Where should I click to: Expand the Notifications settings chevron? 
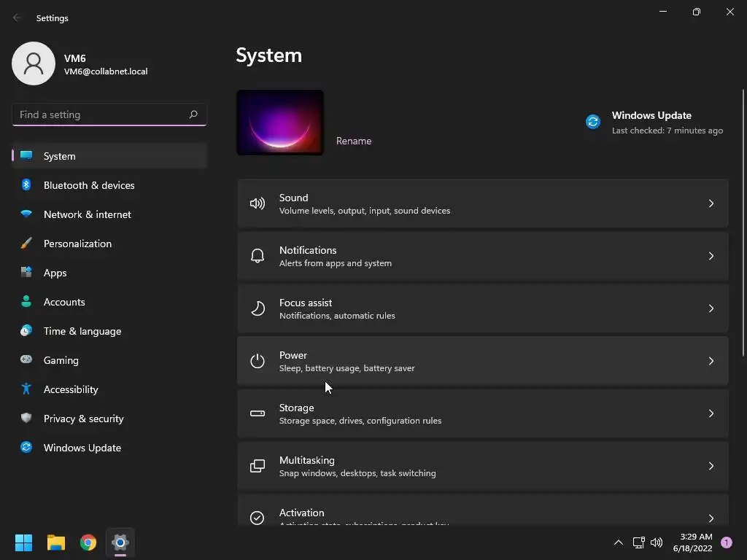click(711, 256)
